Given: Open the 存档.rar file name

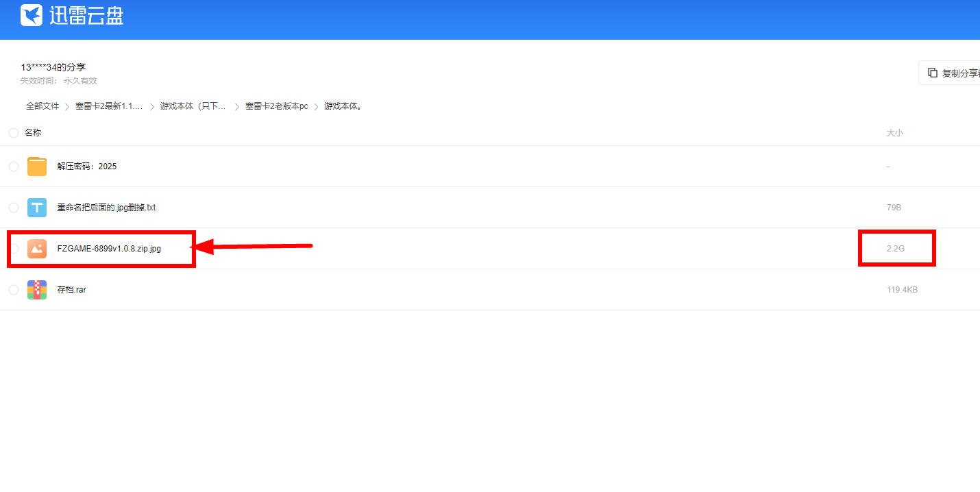Looking at the screenshot, I should 72,290.
